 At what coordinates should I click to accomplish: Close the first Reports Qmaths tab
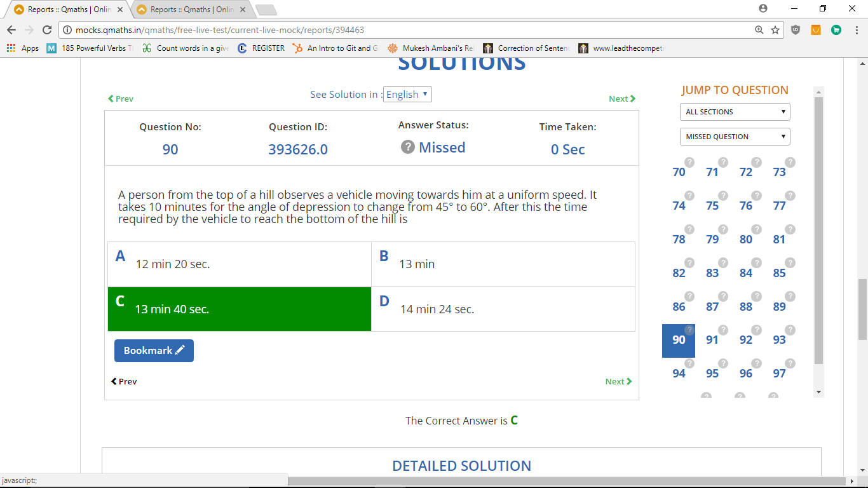(x=120, y=10)
